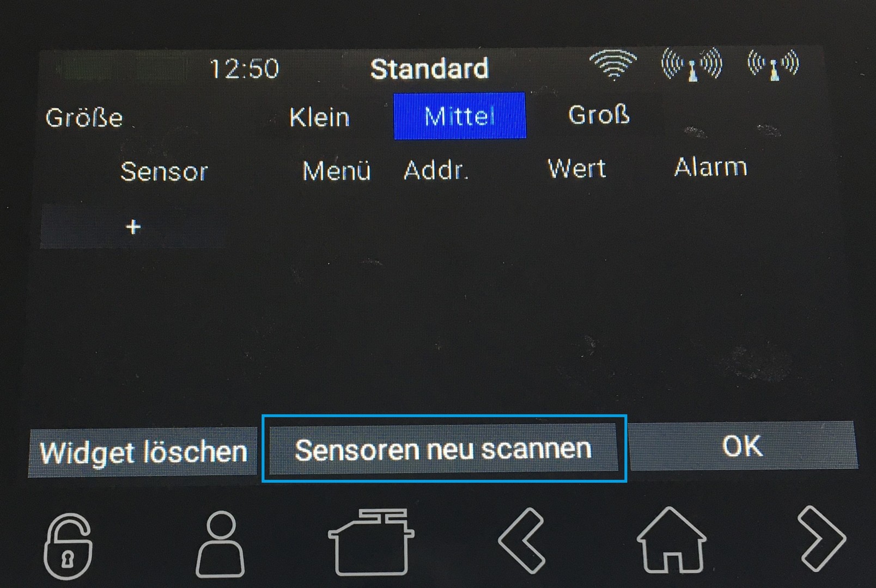The image size is (876, 588).
Task: Tap the first radio antenna icon
Action: coord(692,64)
